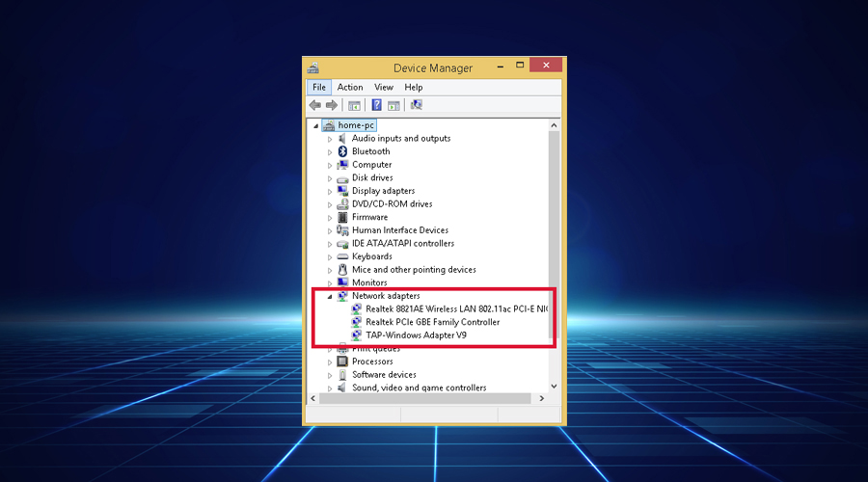
Task: Collapse the home-pc root node
Action: tap(316, 126)
